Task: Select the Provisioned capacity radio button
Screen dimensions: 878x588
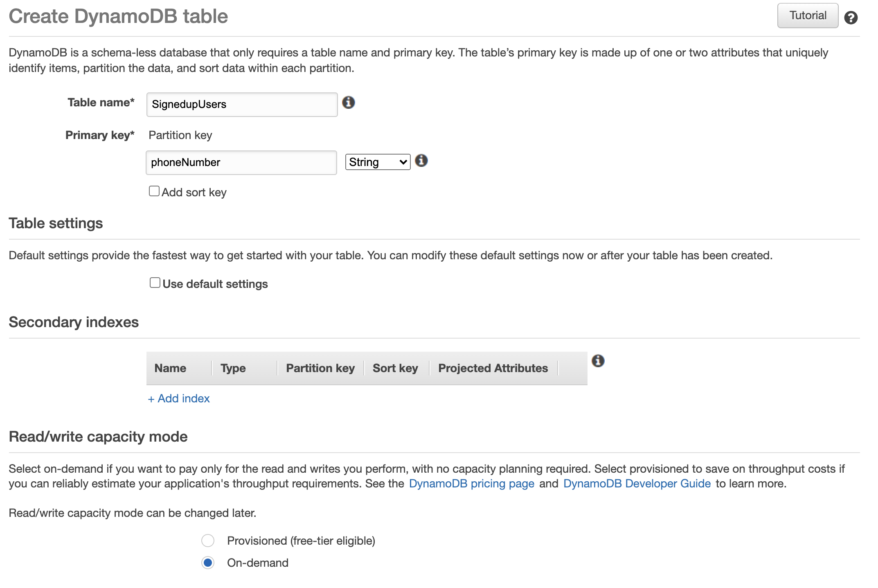Action: click(x=207, y=540)
